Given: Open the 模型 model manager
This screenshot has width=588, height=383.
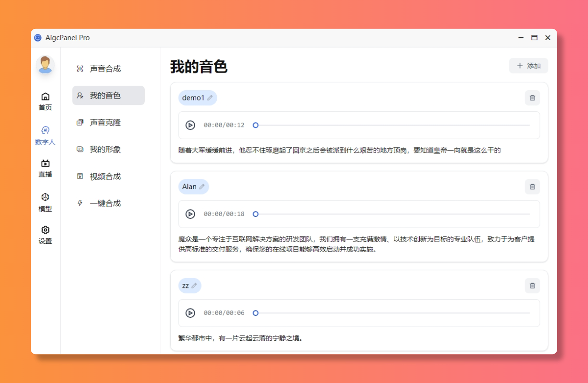Looking at the screenshot, I should (45, 202).
